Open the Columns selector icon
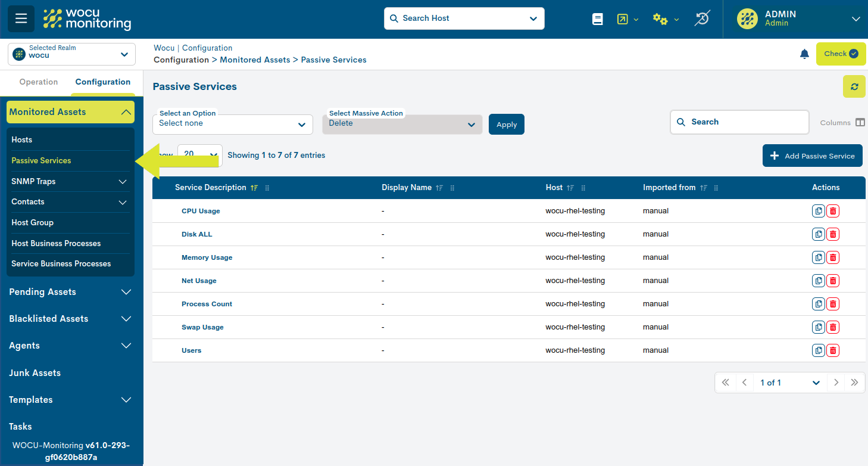The image size is (868, 466). pos(860,122)
